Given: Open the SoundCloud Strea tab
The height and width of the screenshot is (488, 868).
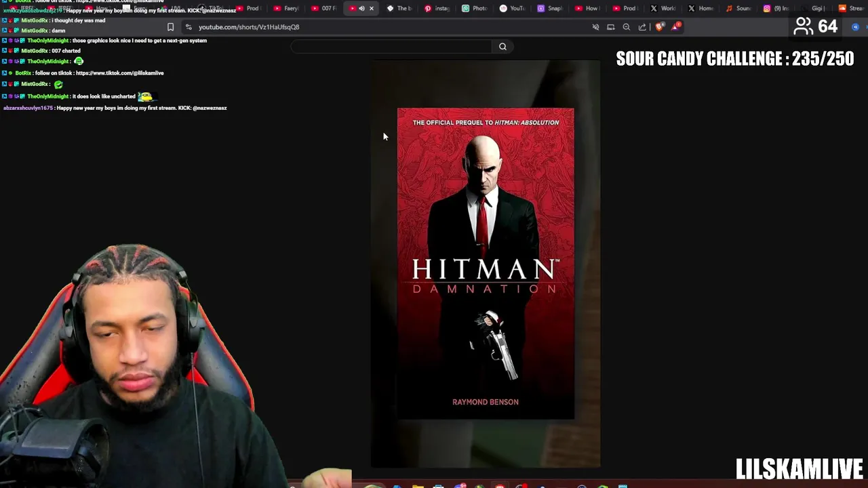Looking at the screenshot, I should pyautogui.click(x=852, y=8).
